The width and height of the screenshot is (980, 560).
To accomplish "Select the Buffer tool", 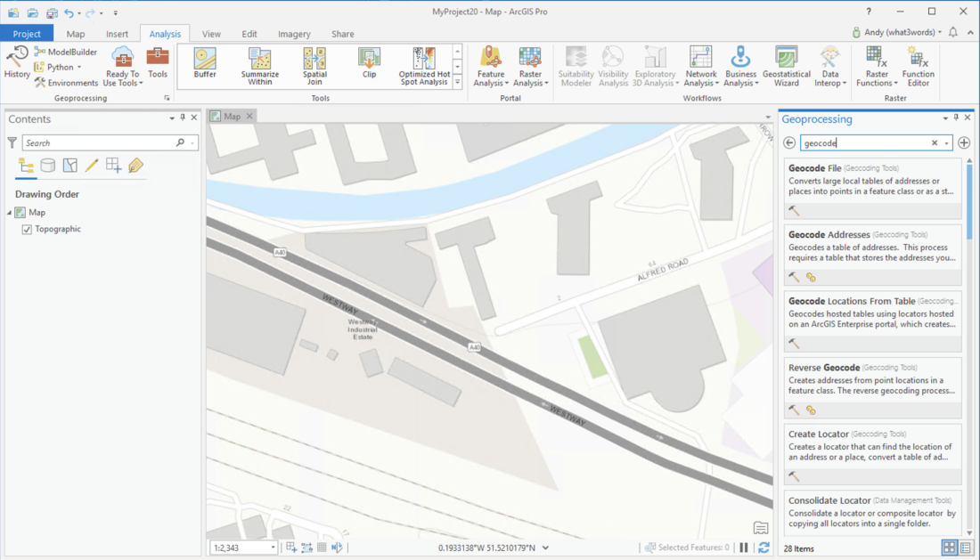I will pyautogui.click(x=205, y=63).
